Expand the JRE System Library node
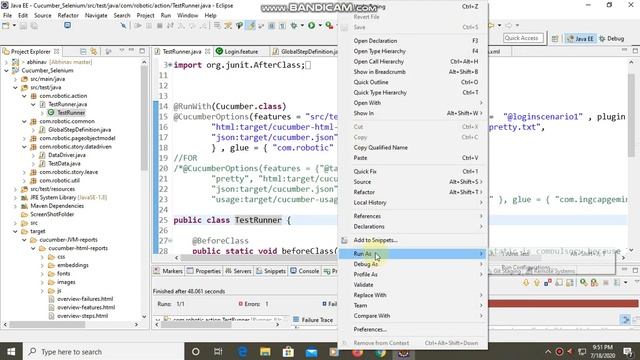This screenshot has height=360, width=640. (x=16, y=198)
